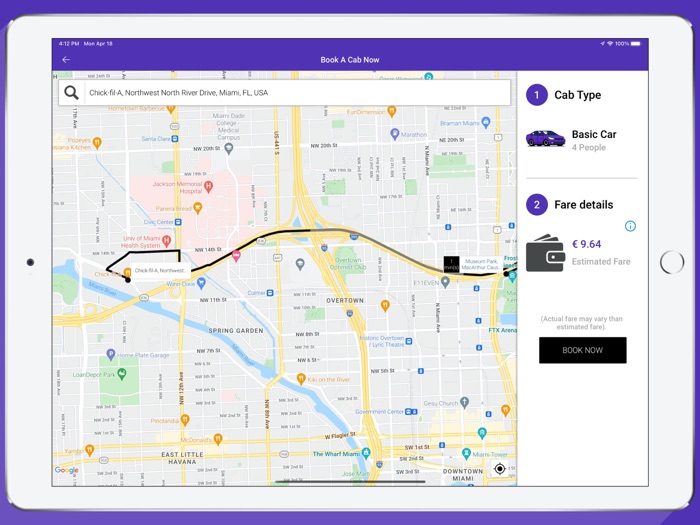The width and height of the screenshot is (700, 525).
Task: Tap the LoanDepot Park stadium pin
Action: [121, 374]
